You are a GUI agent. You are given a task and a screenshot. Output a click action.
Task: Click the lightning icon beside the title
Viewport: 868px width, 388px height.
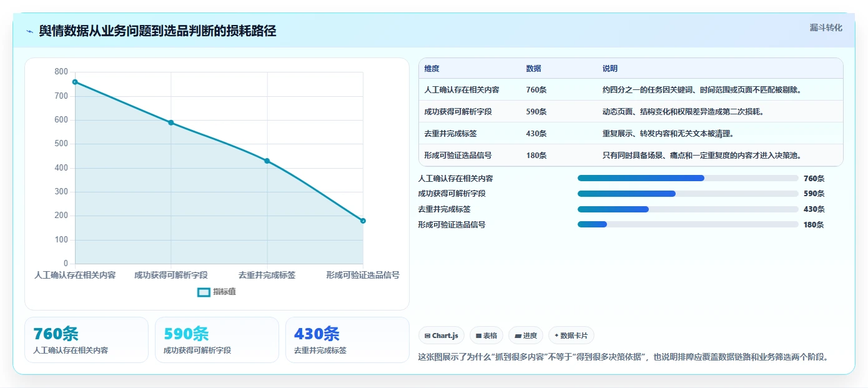pyautogui.click(x=29, y=31)
